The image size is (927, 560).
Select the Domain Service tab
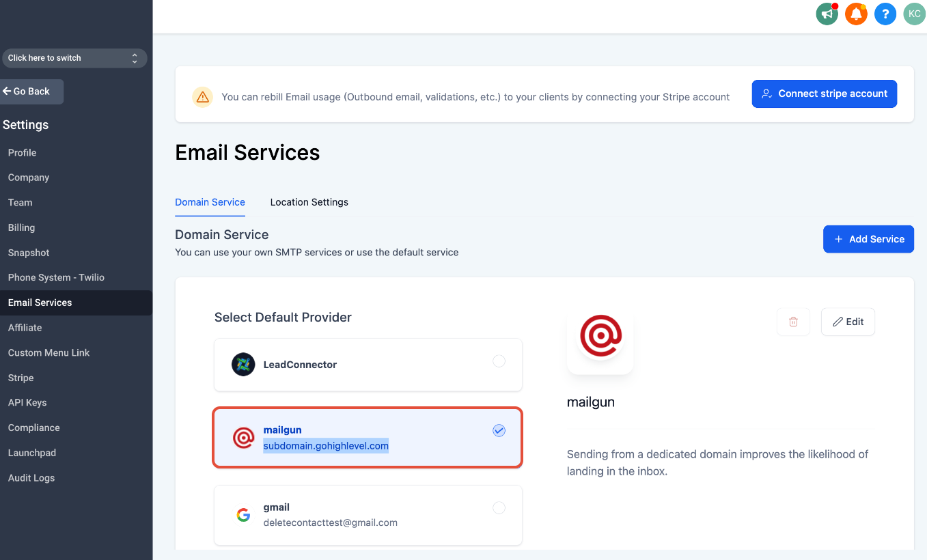coord(210,202)
